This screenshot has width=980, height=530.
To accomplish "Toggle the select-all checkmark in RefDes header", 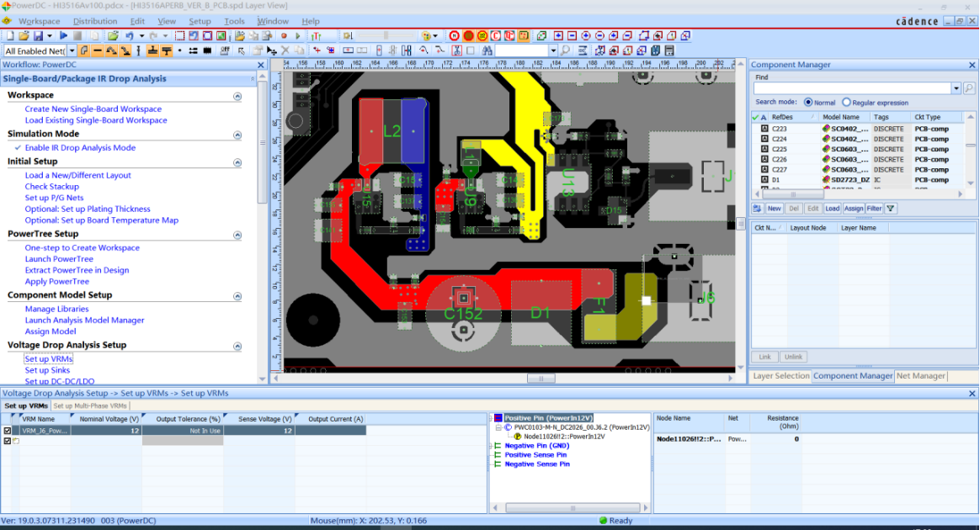I will (755, 118).
